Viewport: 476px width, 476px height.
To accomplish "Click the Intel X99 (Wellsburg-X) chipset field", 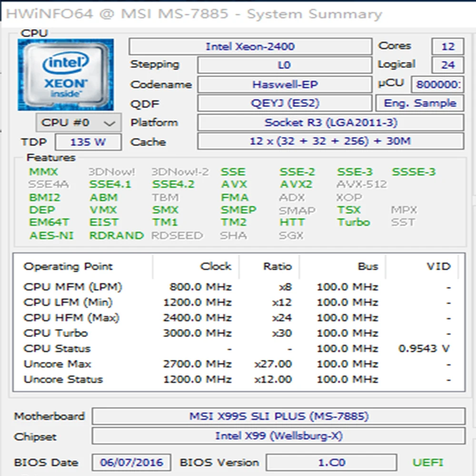I will tap(278, 436).
